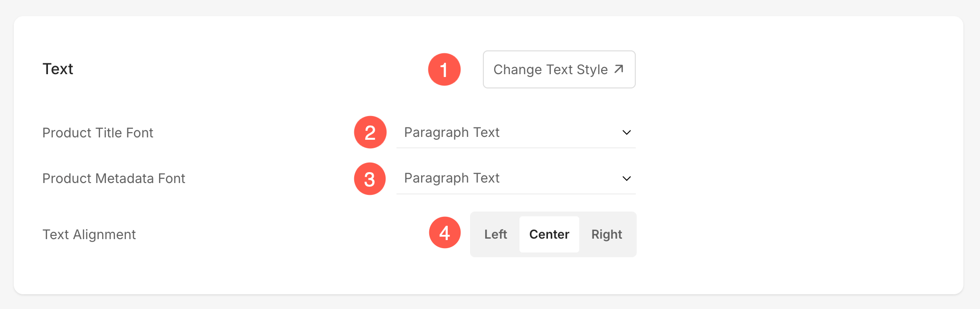The height and width of the screenshot is (309, 980).
Task: Set text alignment to Center
Action: [x=549, y=234]
